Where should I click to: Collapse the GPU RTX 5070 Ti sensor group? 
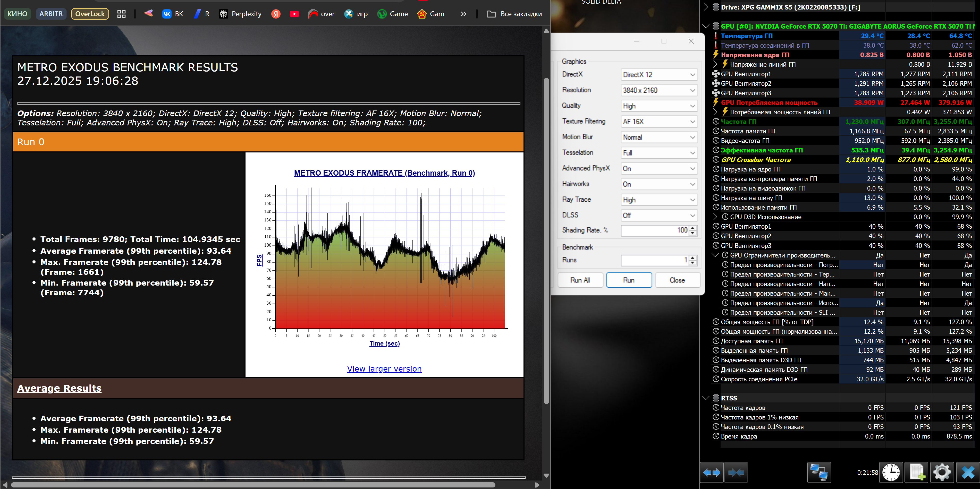tap(706, 26)
